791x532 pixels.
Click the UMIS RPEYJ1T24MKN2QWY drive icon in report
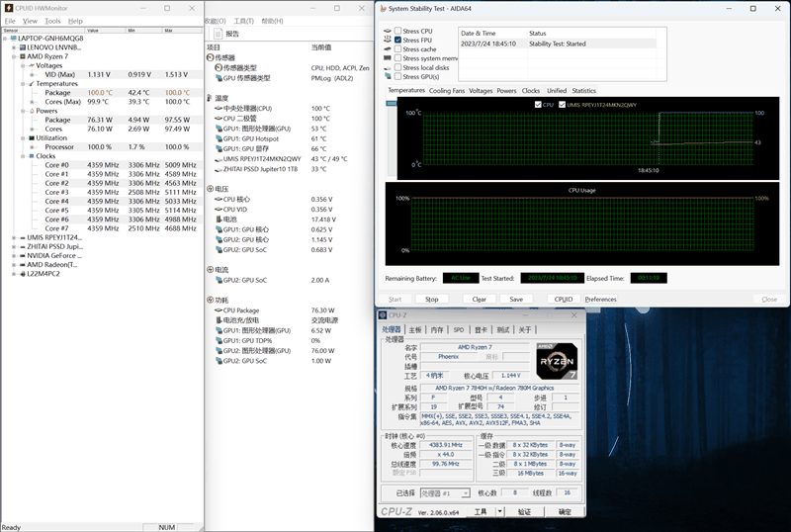tap(219, 158)
